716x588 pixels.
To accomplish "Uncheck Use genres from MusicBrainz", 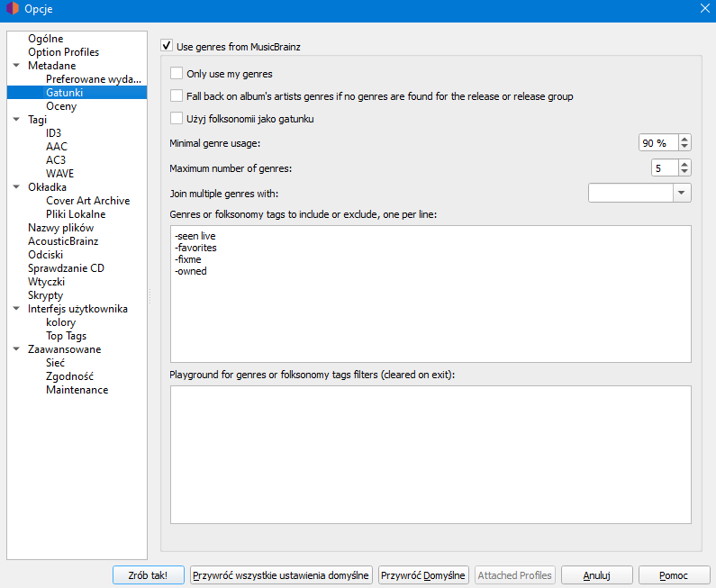I will pyautogui.click(x=167, y=45).
